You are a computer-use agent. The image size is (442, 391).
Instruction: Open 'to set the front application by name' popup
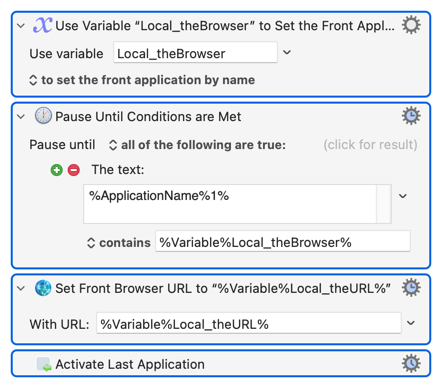pyautogui.click(x=142, y=80)
